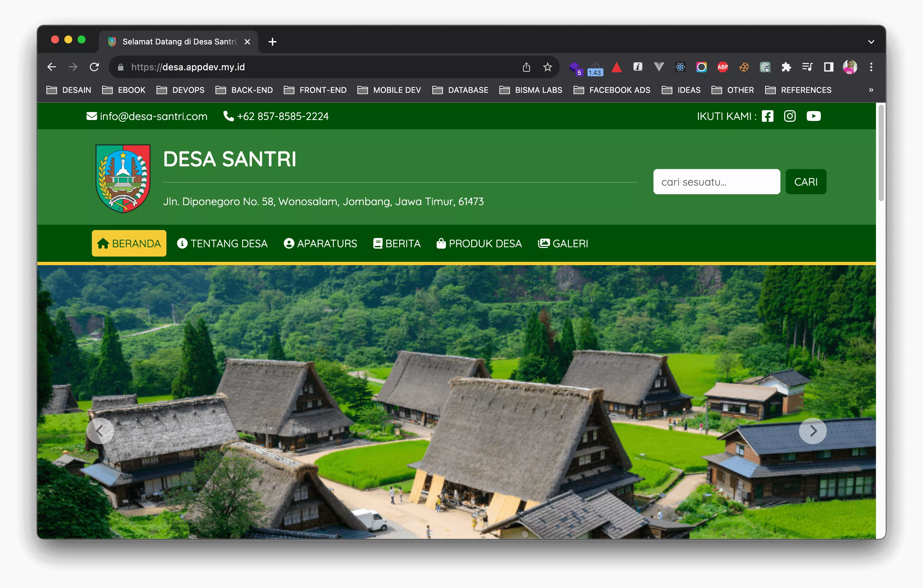Open the extension showing 1.43 badge

[595, 69]
